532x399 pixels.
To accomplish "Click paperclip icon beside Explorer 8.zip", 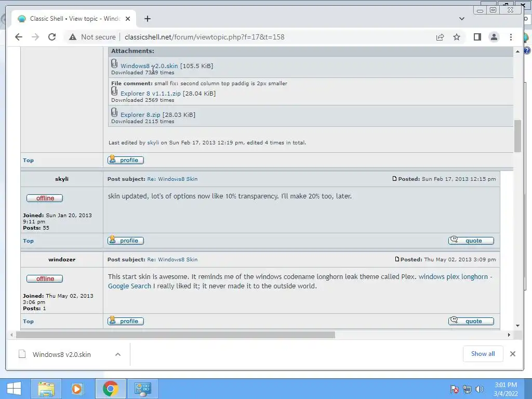I will click(114, 112).
